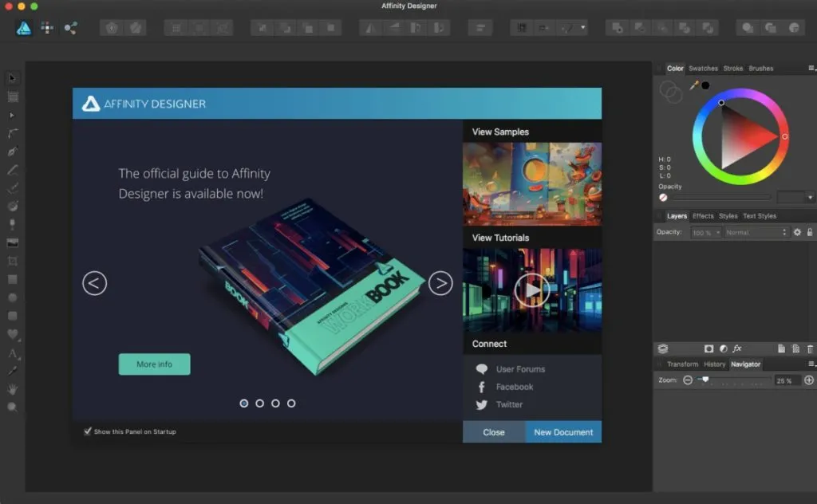Click the Close button in welcome panel

(x=494, y=432)
